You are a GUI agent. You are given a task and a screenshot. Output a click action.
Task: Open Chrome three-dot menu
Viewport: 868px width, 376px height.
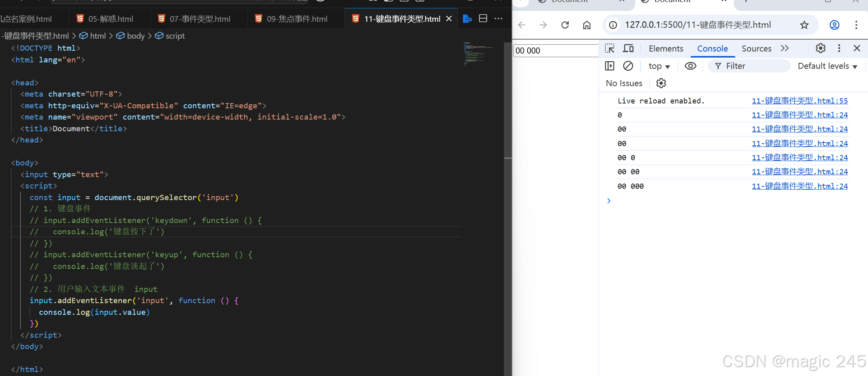[856, 25]
